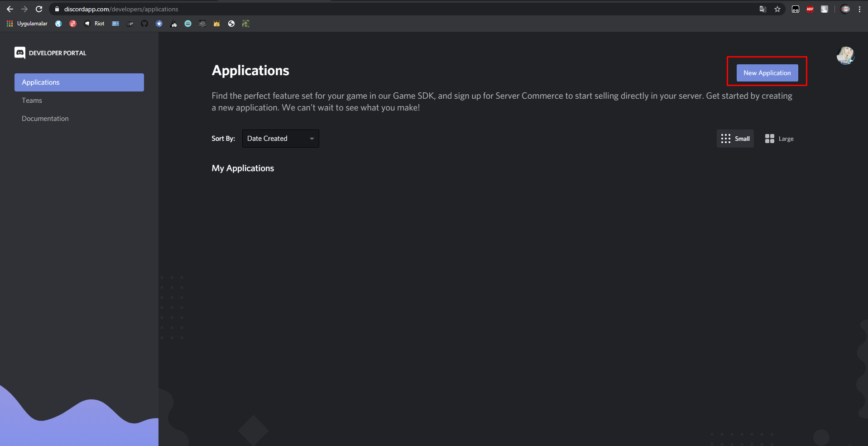Switch to Small grid view

coord(735,139)
